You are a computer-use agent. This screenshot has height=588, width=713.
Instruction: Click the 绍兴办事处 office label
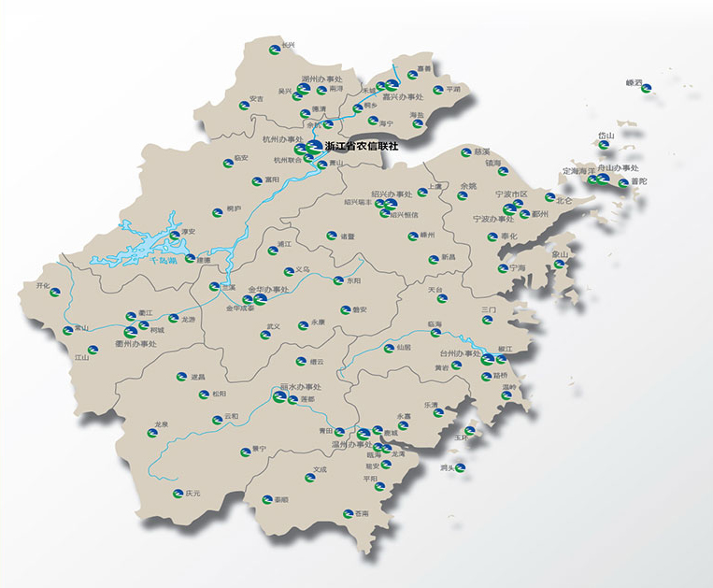pos(392,194)
